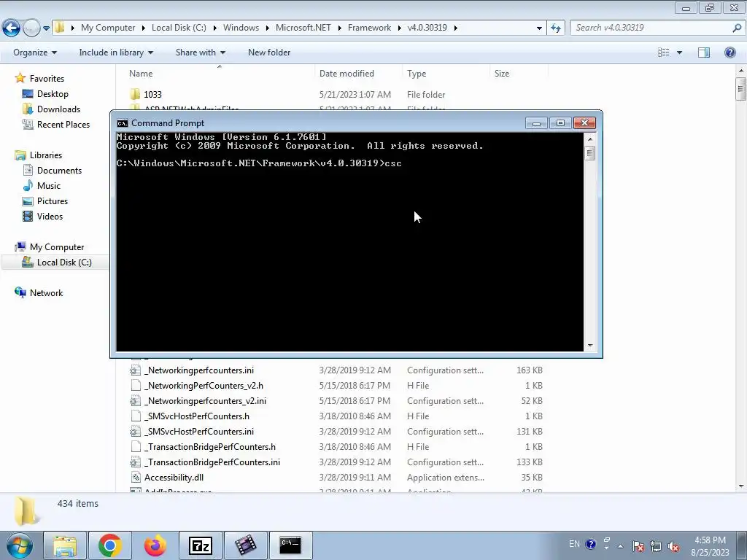Screen dimensions: 747x560
Task: Click the muted volume tray icon
Action: (673, 546)
